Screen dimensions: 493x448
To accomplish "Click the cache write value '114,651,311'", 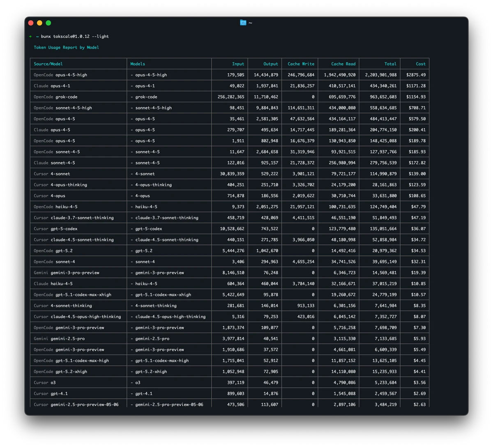I will [301, 108].
